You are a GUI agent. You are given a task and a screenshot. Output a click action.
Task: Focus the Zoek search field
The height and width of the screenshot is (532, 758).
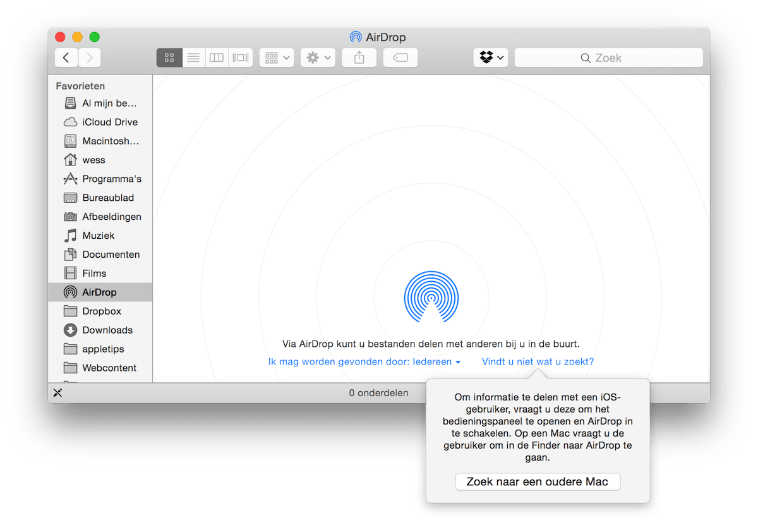point(609,57)
